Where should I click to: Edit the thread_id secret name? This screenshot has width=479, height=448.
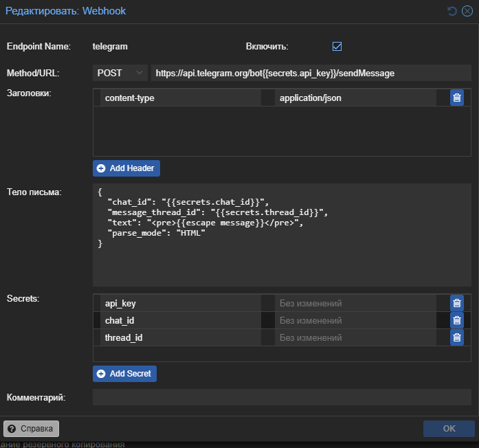(180, 337)
